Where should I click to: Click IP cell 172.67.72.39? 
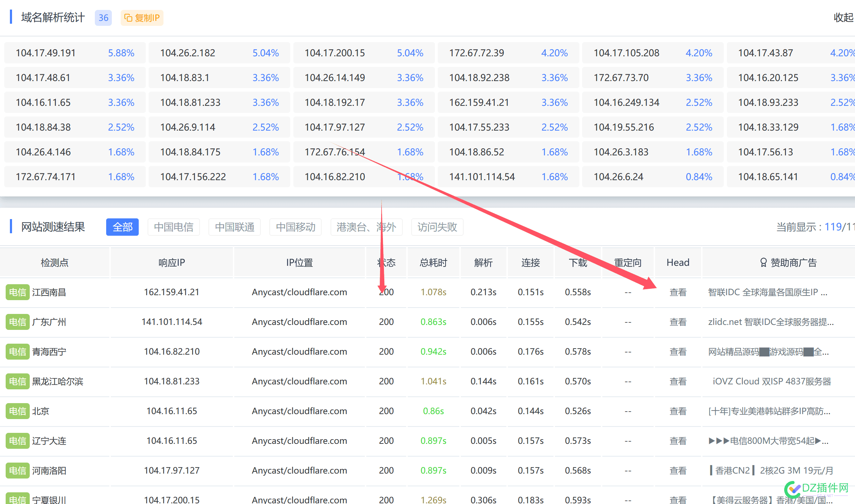click(509, 53)
